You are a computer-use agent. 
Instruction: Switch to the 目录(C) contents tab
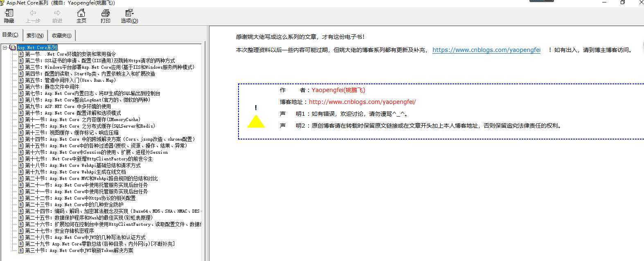coord(10,35)
